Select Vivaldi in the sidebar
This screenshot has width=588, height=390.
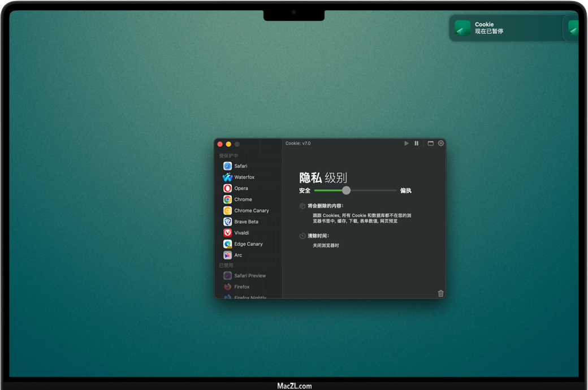(241, 233)
